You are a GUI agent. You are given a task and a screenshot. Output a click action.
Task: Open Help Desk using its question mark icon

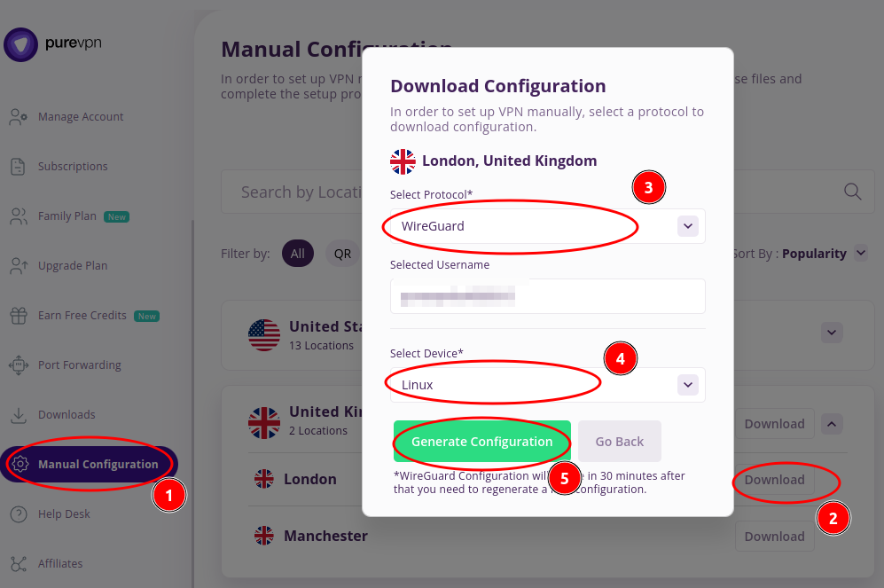click(19, 514)
